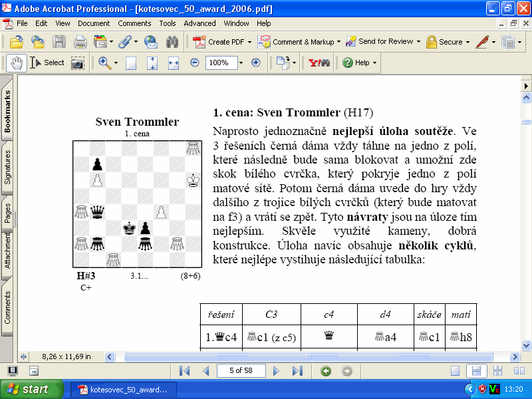Click the kotesovec_50_award taskbar button
The height and width of the screenshot is (399, 532).
(x=123, y=390)
